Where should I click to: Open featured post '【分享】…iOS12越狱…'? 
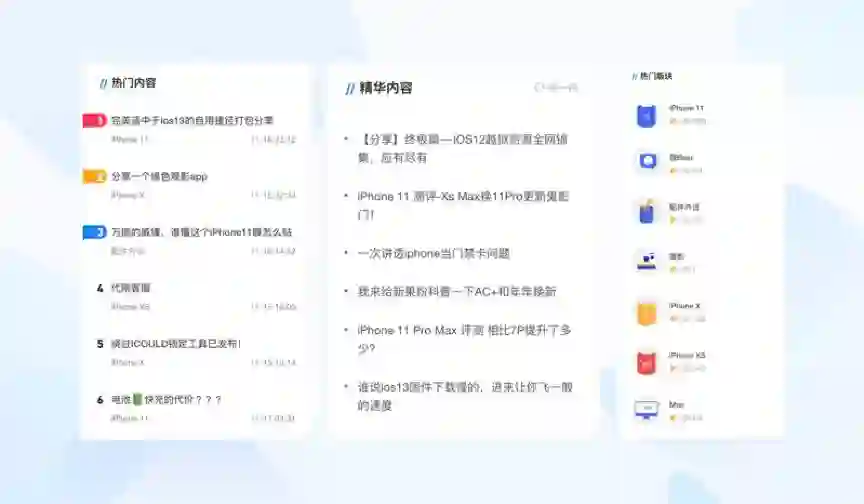pyautogui.click(x=462, y=148)
